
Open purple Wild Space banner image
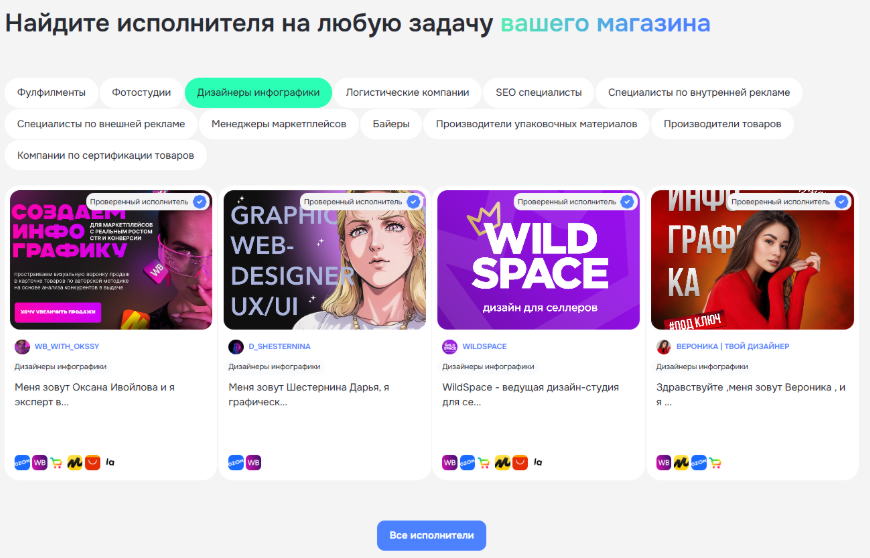tap(538, 260)
